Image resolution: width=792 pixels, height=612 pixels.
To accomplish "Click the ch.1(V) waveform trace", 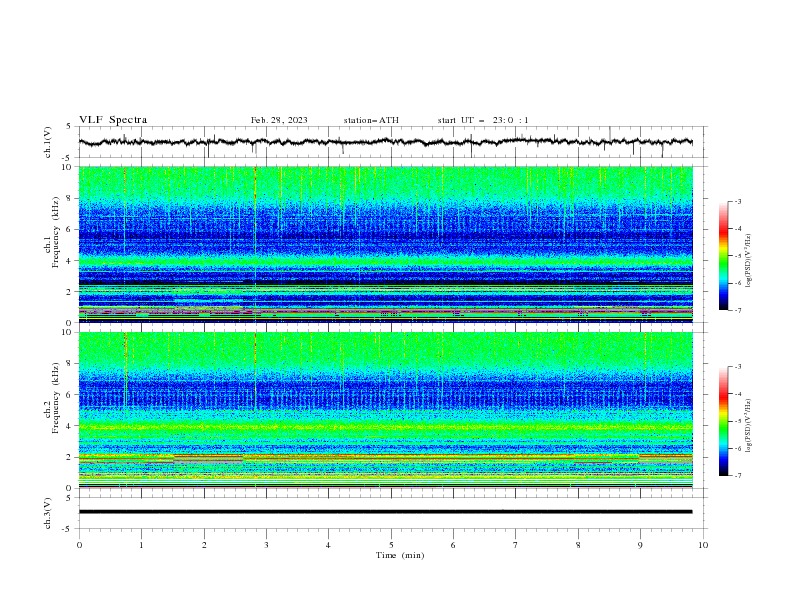I will 386,142.
